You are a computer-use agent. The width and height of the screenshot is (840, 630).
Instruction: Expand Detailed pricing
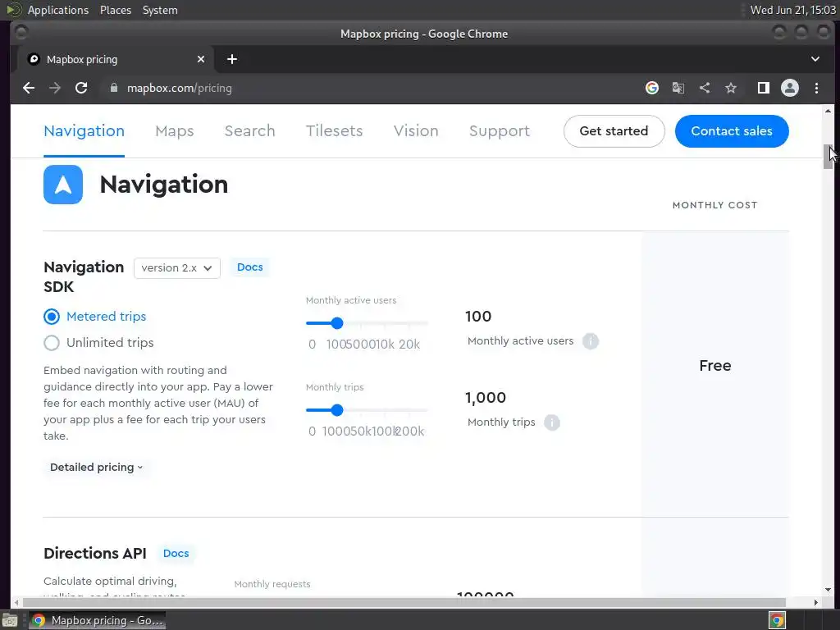point(97,467)
